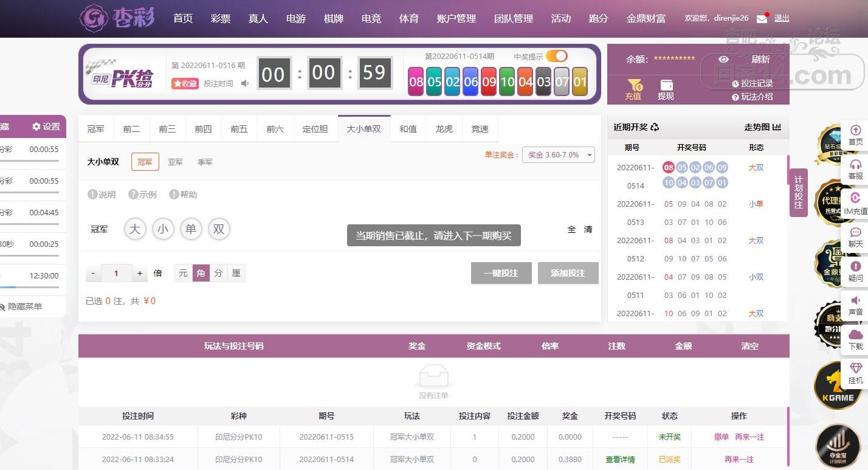Switch to the 定位胆 play tab
Screen dimensions: 868x470
pyautogui.click(x=315, y=128)
